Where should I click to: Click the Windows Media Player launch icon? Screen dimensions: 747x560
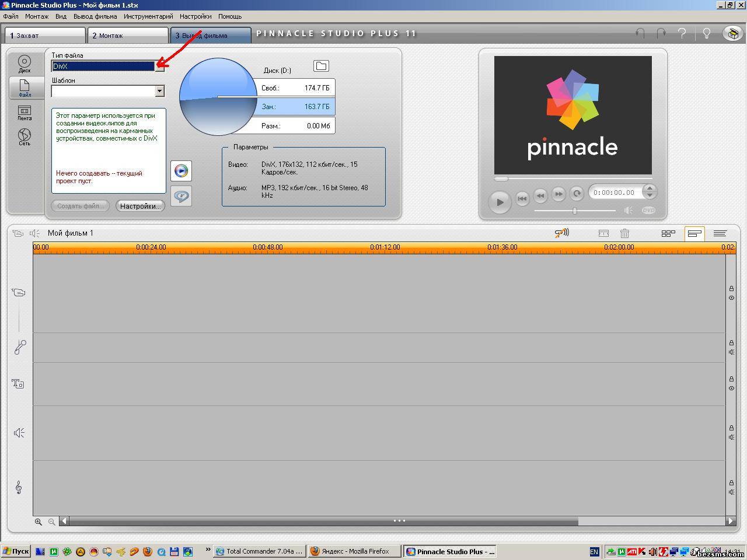(x=181, y=171)
